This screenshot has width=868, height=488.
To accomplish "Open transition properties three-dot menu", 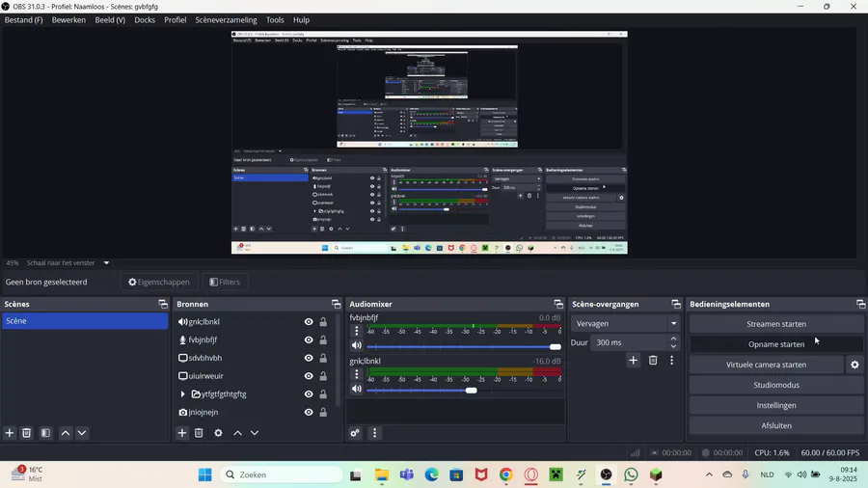I will pyautogui.click(x=671, y=360).
